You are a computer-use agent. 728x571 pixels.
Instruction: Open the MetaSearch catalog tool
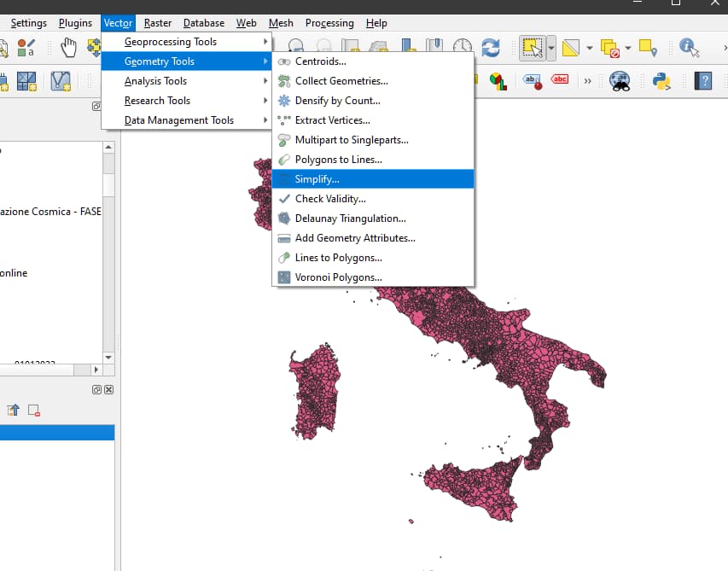click(620, 79)
